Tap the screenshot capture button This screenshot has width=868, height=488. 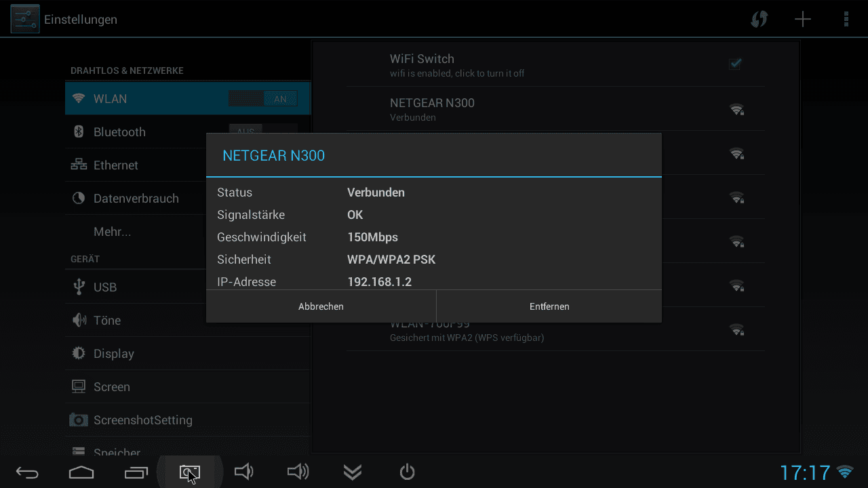coord(190,472)
